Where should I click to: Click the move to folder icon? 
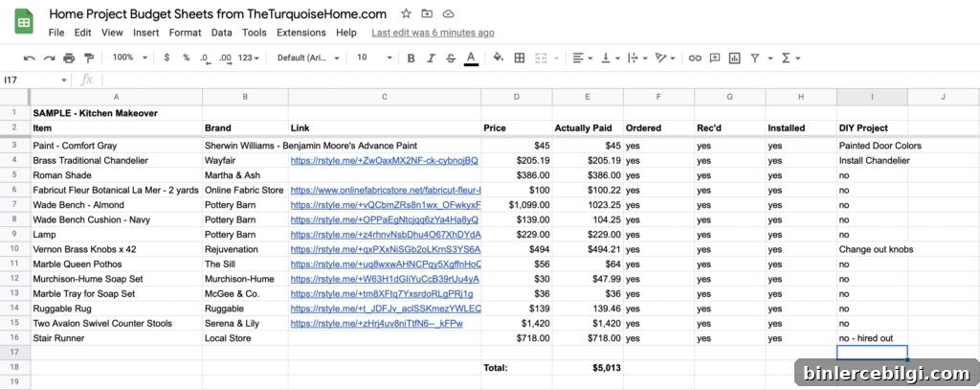coord(427,13)
